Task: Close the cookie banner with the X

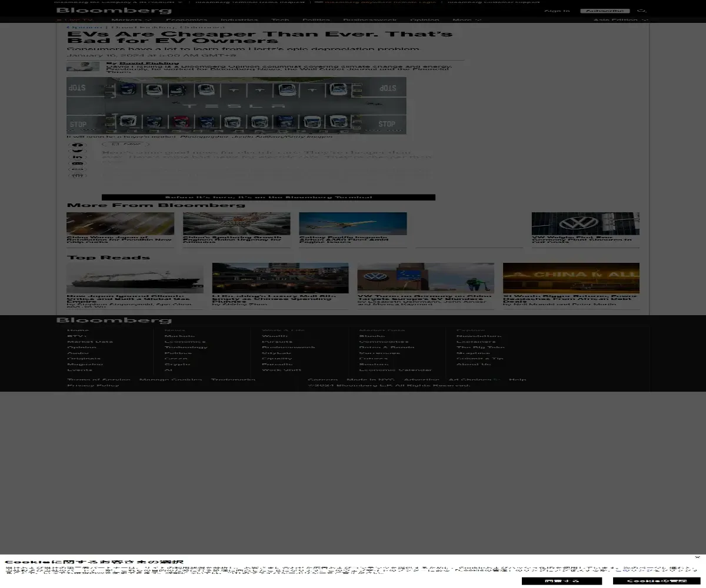Action: tap(697, 557)
